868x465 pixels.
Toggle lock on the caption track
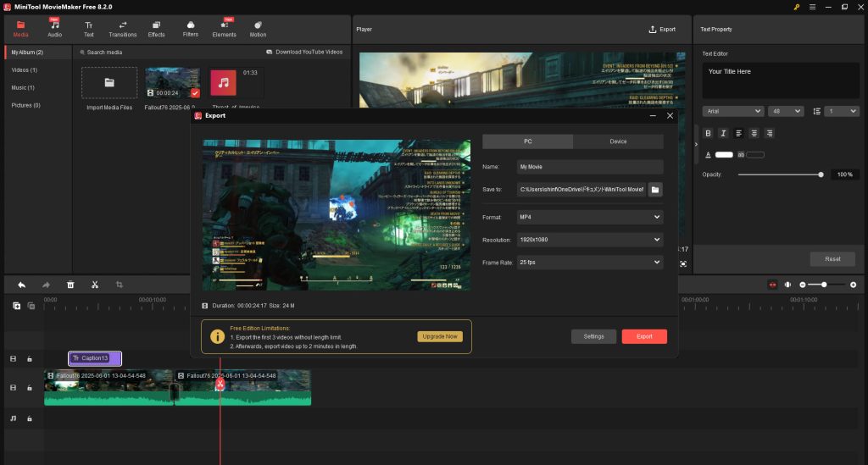click(30, 359)
